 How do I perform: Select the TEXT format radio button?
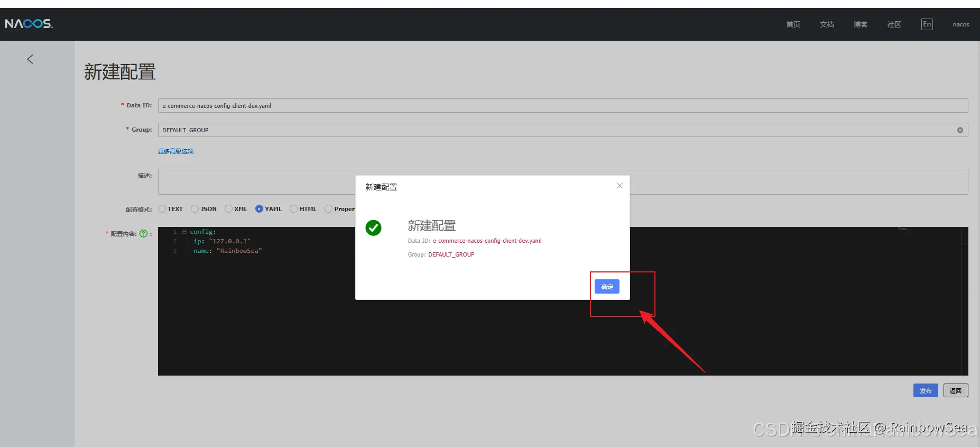(162, 209)
